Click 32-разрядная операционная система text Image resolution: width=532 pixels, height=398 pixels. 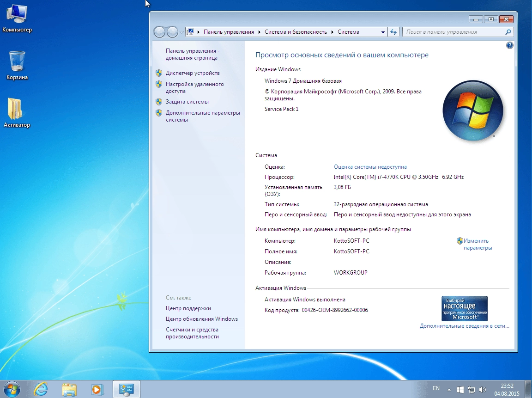coord(381,204)
